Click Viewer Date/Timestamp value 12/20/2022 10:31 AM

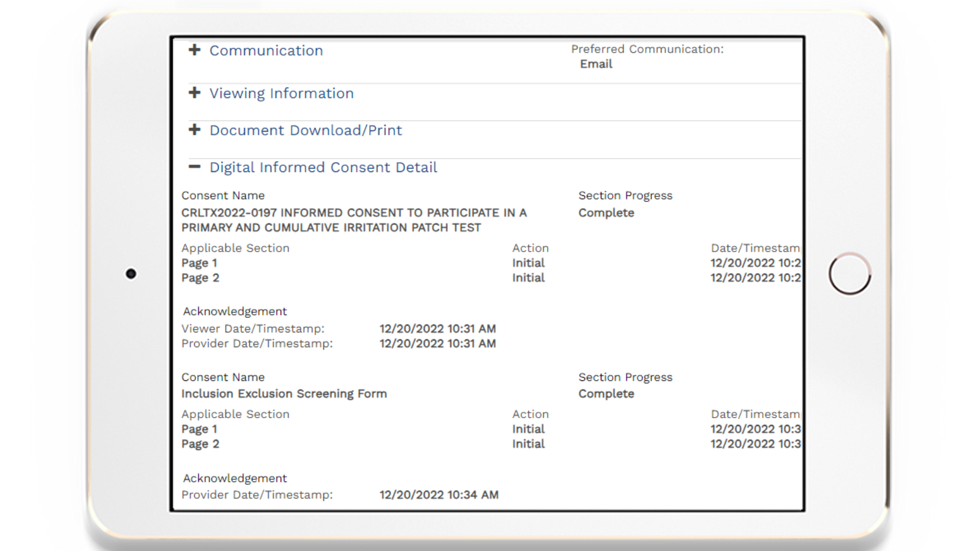pos(437,329)
